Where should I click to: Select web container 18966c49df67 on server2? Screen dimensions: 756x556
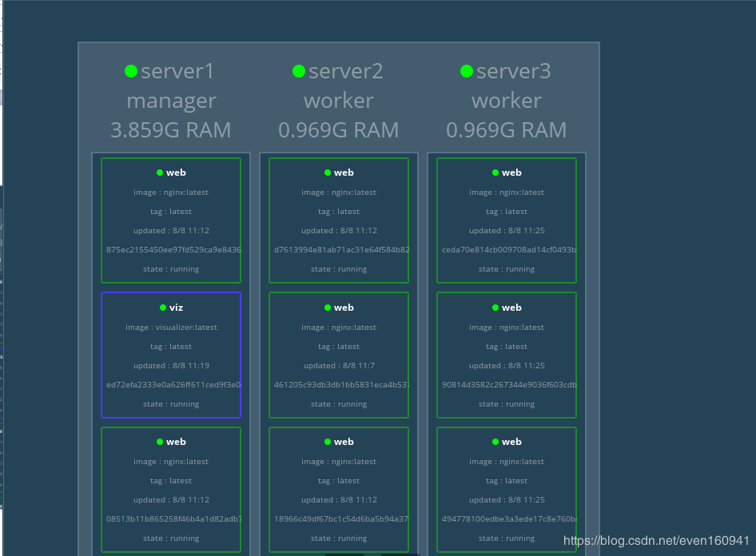click(339, 490)
